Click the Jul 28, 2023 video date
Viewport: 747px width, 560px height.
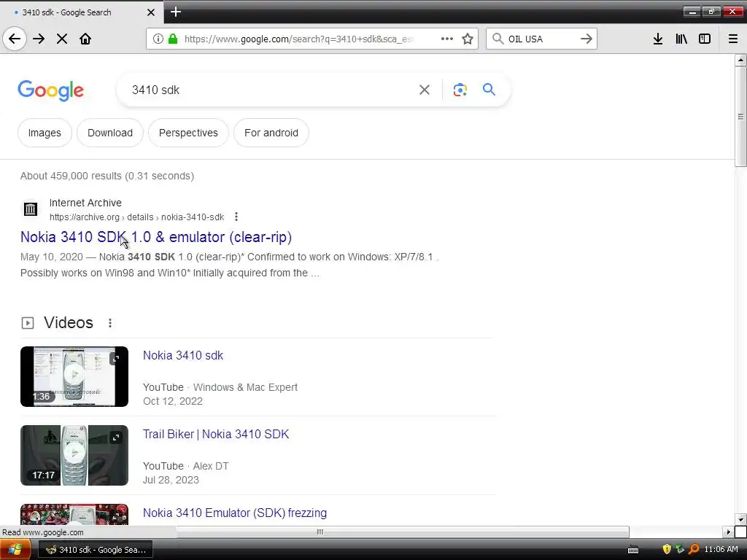pos(171,480)
